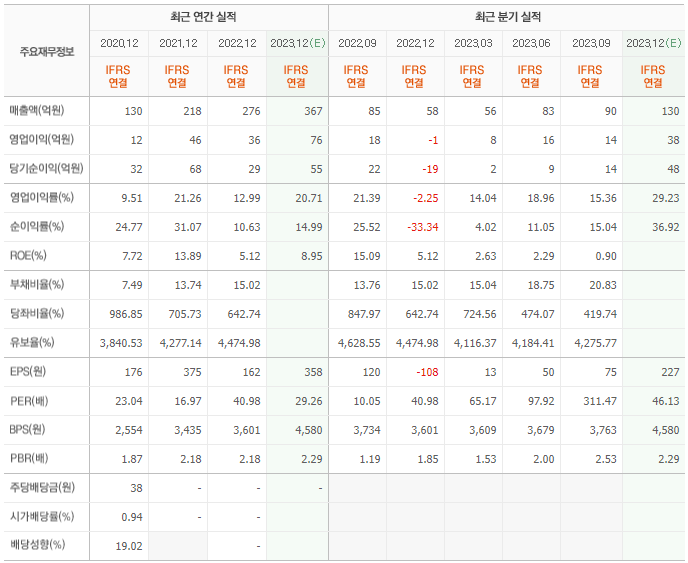This screenshot has height=563, width=688.
Task: Click the debt ratio value '20.83'
Action: (603, 286)
